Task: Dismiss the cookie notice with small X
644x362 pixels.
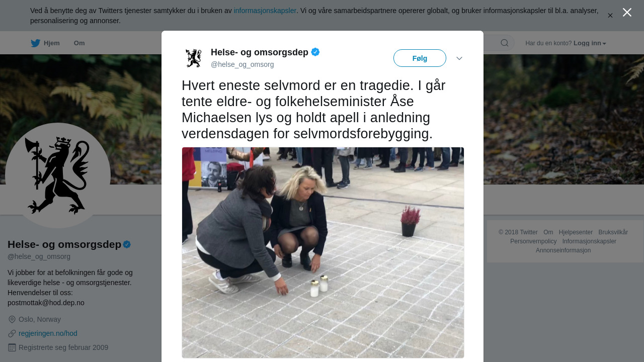Action: [610, 16]
